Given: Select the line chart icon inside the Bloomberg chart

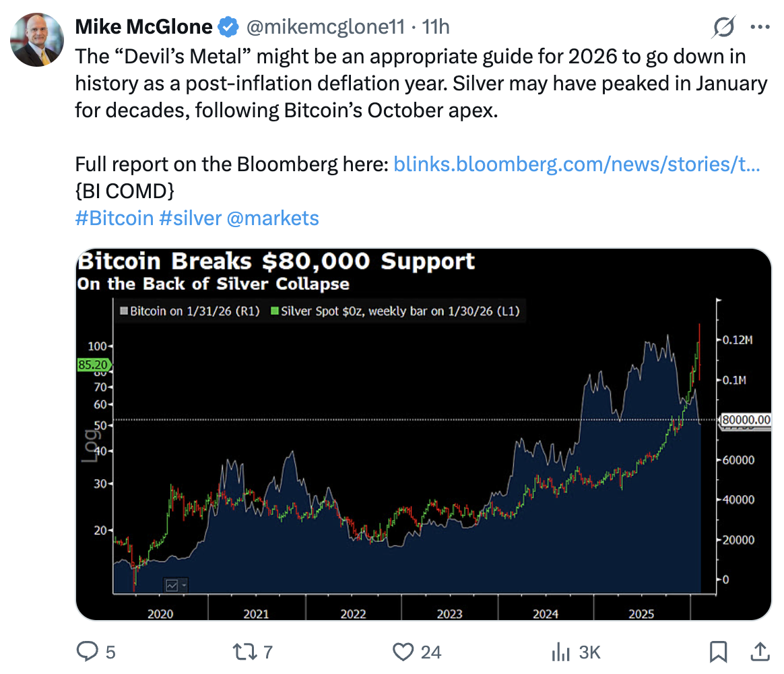Looking at the screenshot, I should click(170, 585).
